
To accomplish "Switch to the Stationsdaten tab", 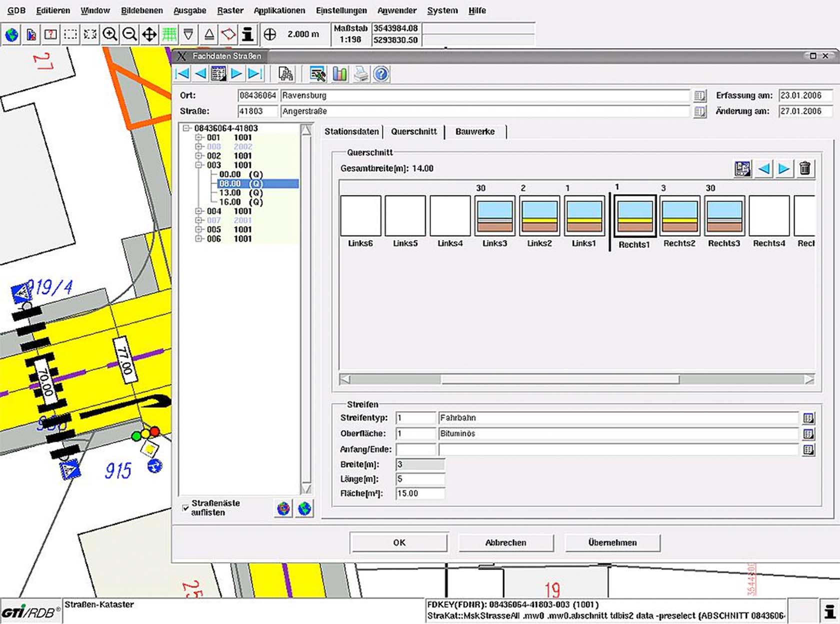I will (351, 131).
